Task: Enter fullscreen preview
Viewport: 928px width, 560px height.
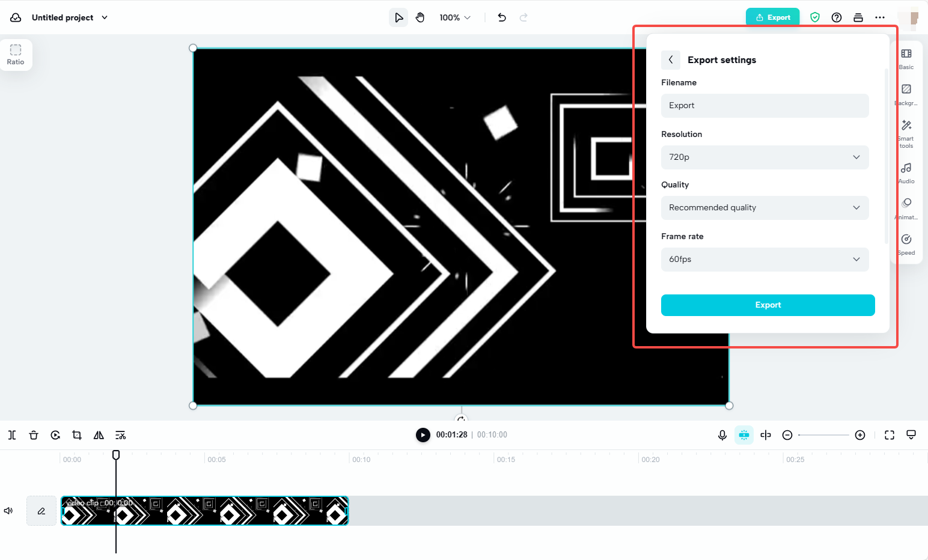Action: coord(890,435)
